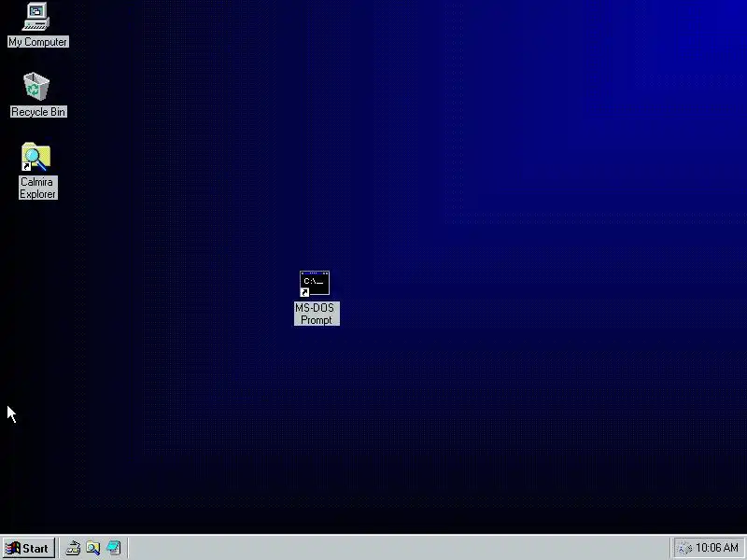Click the cyan notebook quick launch icon
The height and width of the screenshot is (560, 747).
[114, 548]
